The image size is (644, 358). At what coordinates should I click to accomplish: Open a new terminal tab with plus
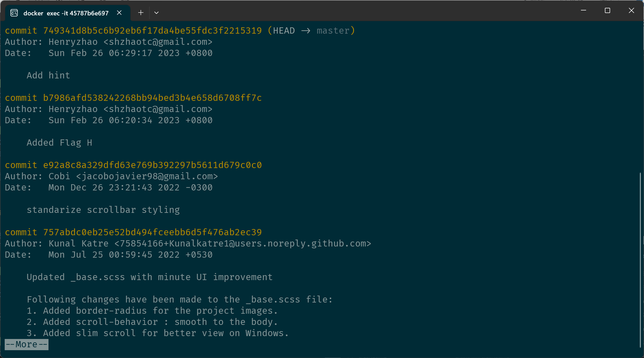pyautogui.click(x=141, y=13)
